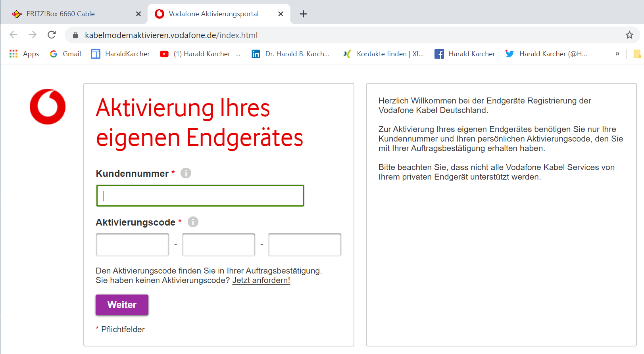Screen dimensions: 644x354
Task: Click the 'Pflichtfelder' note
Action: 123,329
